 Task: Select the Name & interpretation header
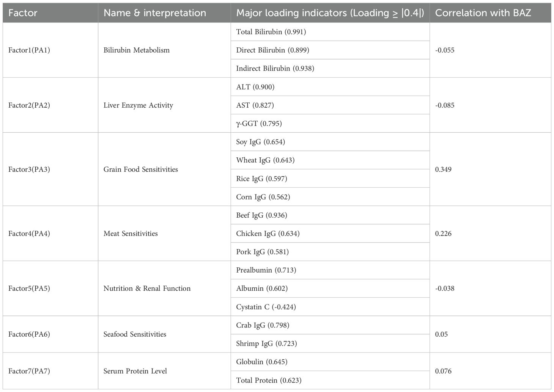click(155, 13)
